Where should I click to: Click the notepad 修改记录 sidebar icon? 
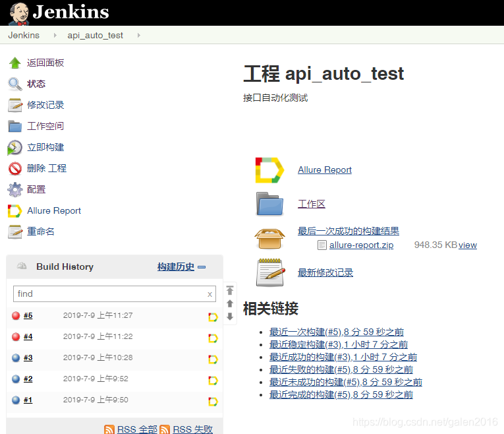click(x=14, y=106)
